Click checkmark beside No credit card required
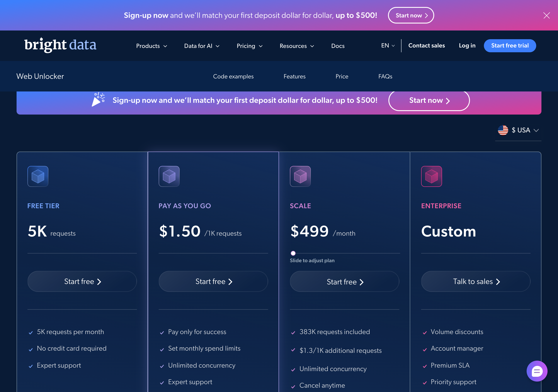558x392 pixels. tap(31, 350)
